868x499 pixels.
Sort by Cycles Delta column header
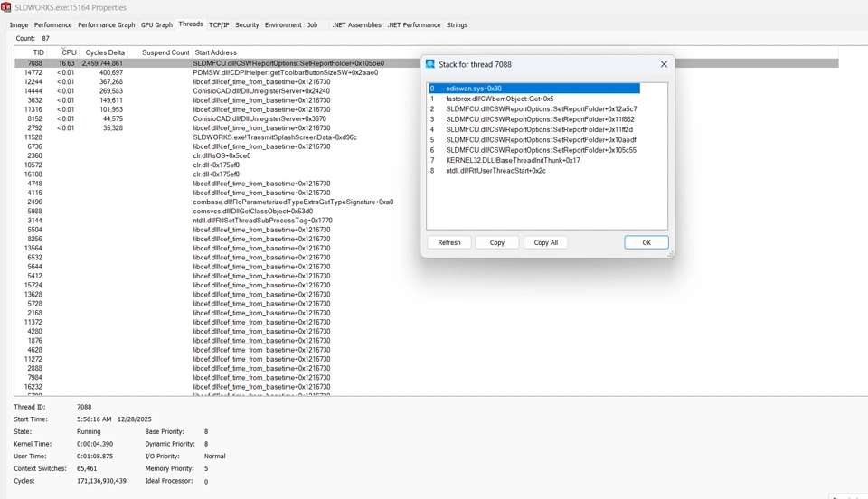pos(104,52)
